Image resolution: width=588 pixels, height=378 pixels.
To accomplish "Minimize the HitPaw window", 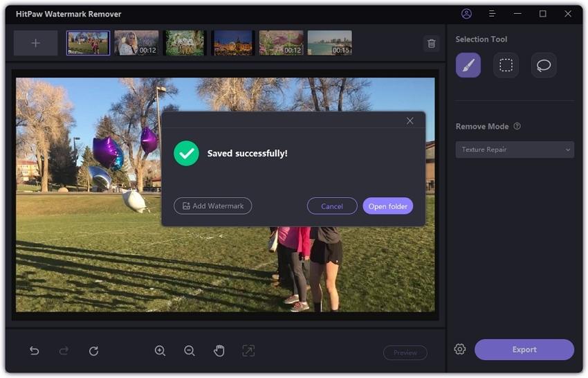I will pos(517,14).
